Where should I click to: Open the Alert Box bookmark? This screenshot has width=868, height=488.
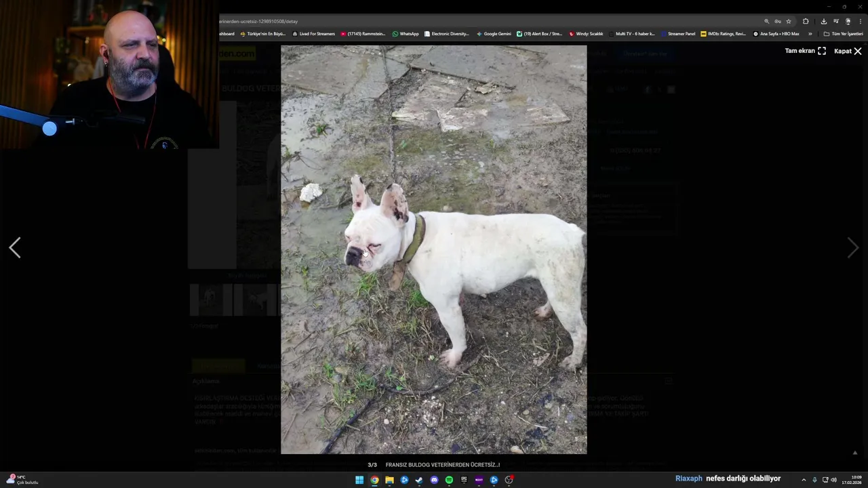click(539, 34)
